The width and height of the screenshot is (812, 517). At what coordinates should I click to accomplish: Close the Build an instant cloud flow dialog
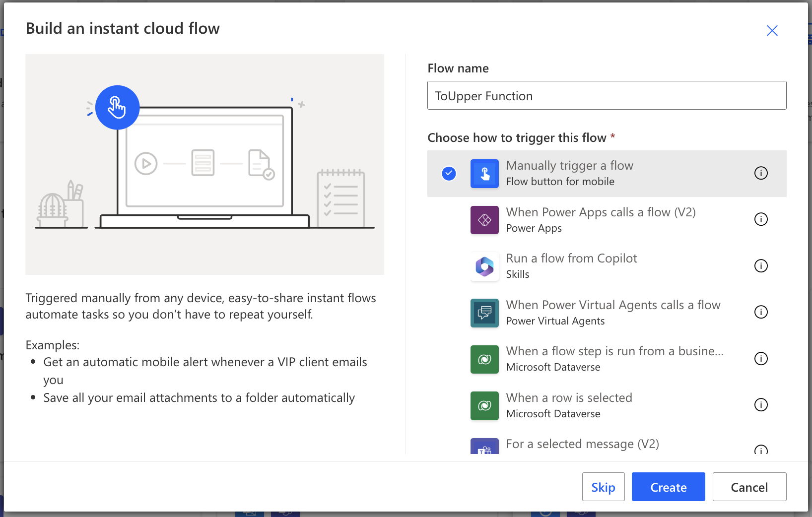coord(772,31)
